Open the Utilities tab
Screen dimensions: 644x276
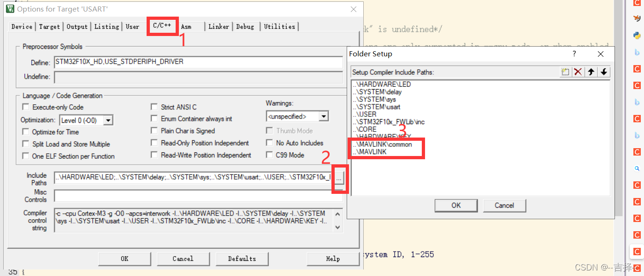[279, 27]
